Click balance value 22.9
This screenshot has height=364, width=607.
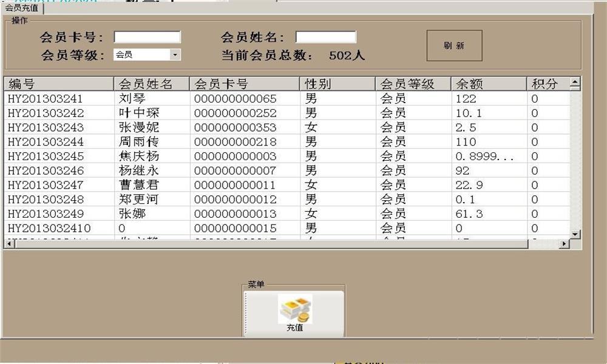469,184
